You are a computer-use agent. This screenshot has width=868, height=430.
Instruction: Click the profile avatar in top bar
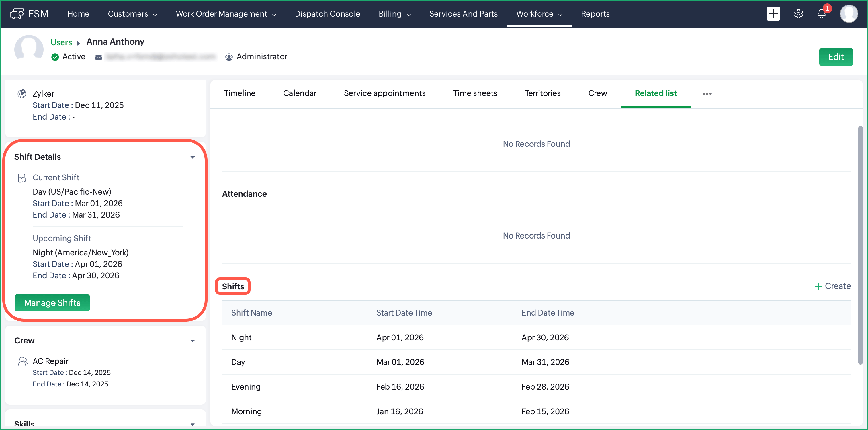pos(849,14)
